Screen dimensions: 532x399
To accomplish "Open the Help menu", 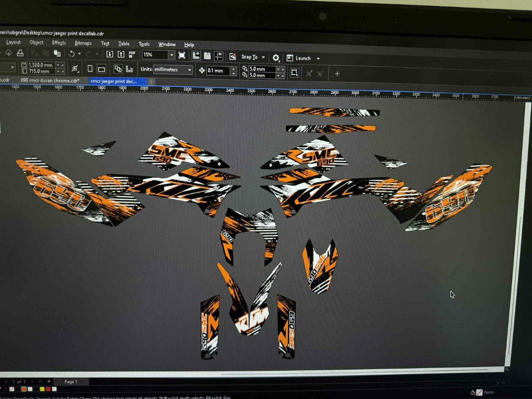I will [x=189, y=45].
